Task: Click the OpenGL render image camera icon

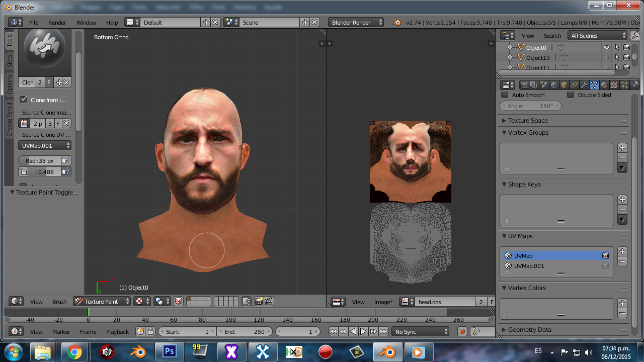Action: (259, 301)
